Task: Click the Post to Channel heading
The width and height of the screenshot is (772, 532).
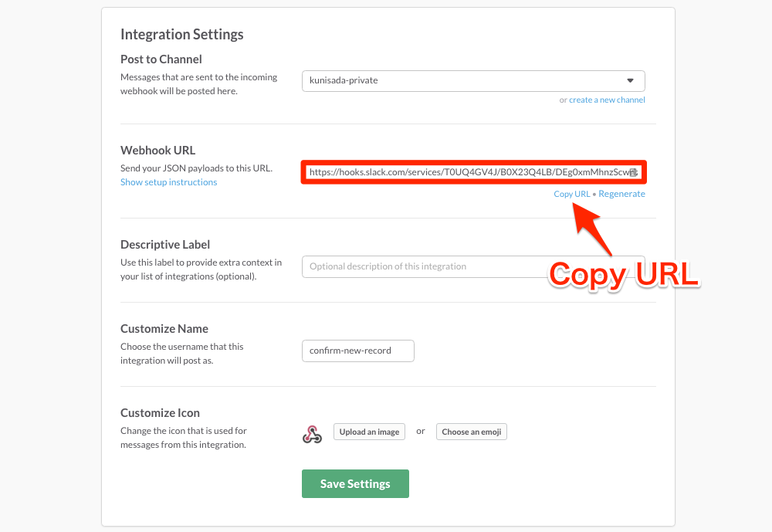Action: click(161, 59)
